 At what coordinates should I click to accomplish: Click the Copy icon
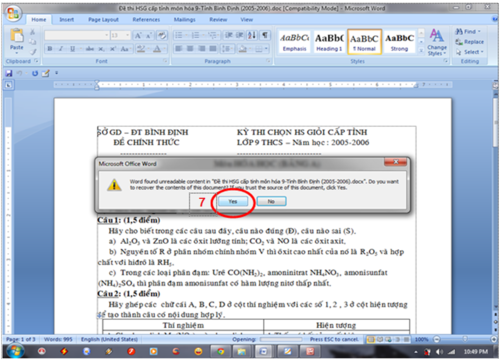pos(33,42)
